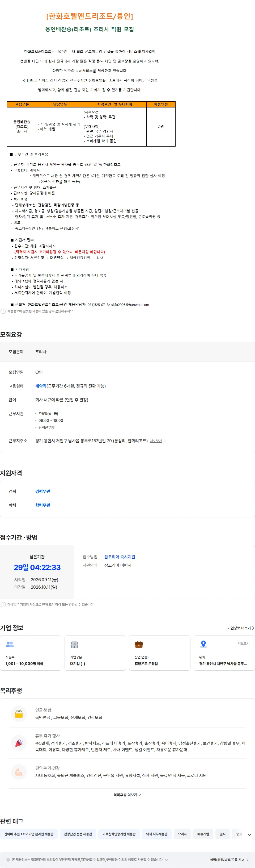Viewport: 255px width, 868px height.
Task: Click the 기업구분 대기업 card
Action: point(95,653)
